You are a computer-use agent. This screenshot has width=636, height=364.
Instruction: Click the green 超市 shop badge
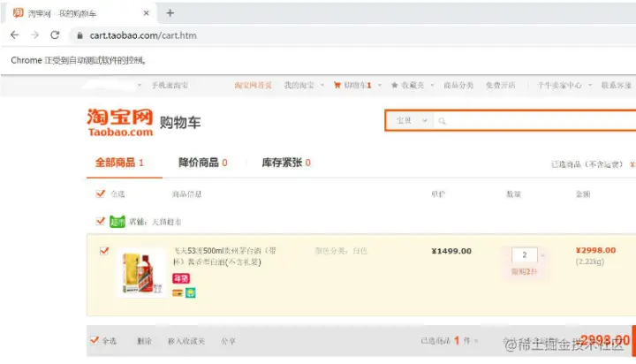pos(117,222)
